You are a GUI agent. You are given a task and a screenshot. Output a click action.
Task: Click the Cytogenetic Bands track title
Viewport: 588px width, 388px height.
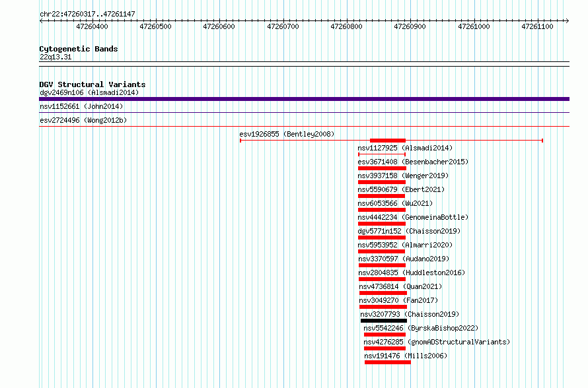pos(79,49)
